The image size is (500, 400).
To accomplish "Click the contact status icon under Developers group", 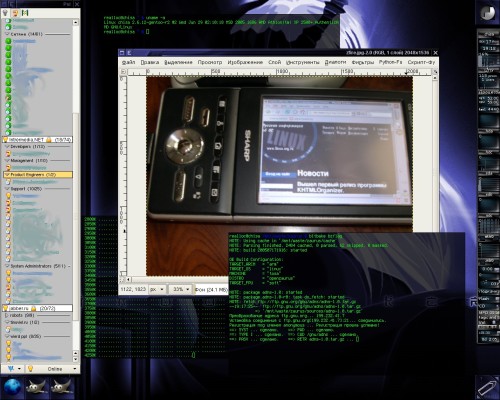I will [8, 154].
